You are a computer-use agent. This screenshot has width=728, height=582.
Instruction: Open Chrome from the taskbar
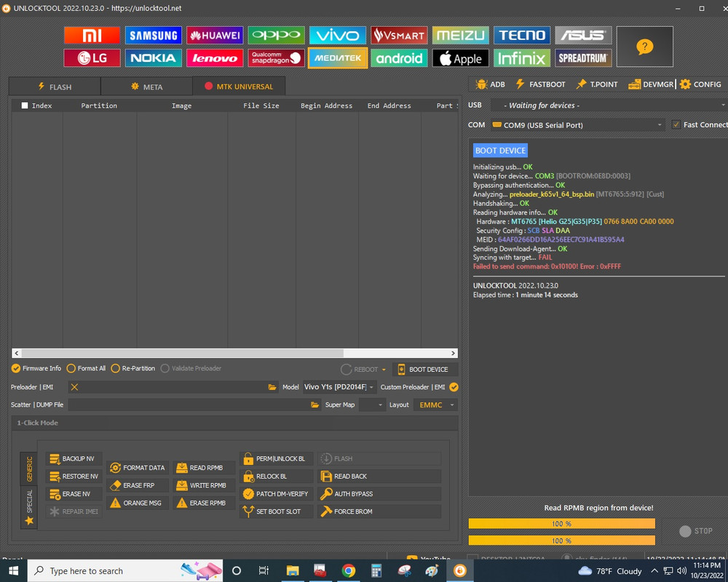(349, 570)
